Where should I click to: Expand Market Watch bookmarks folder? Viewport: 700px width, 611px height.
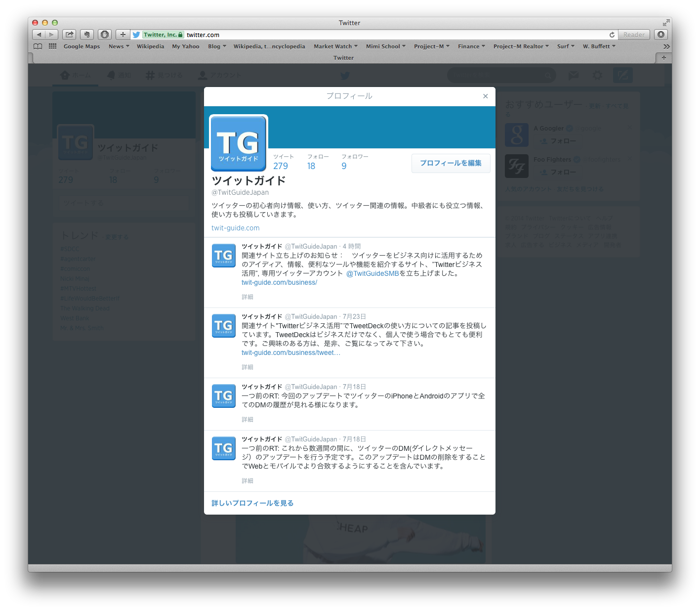point(335,46)
